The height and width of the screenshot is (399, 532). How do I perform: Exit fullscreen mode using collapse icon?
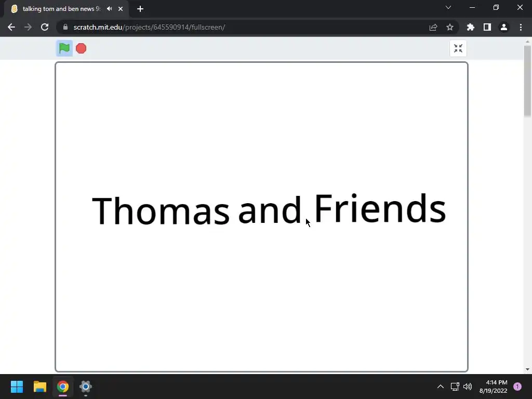pos(458,48)
